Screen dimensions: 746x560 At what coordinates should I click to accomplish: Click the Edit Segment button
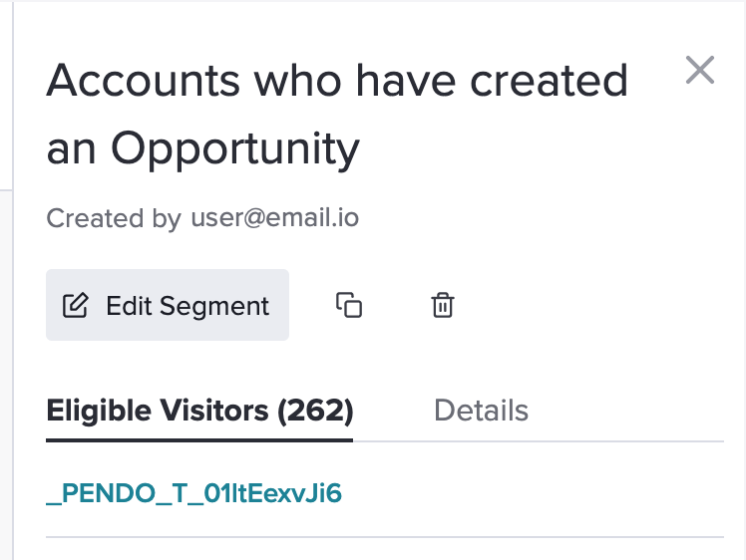[168, 305]
